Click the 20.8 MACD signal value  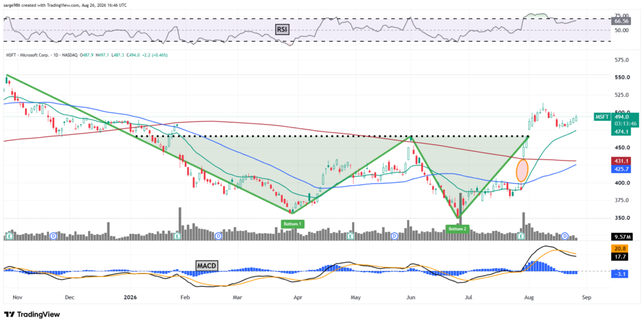620,249
